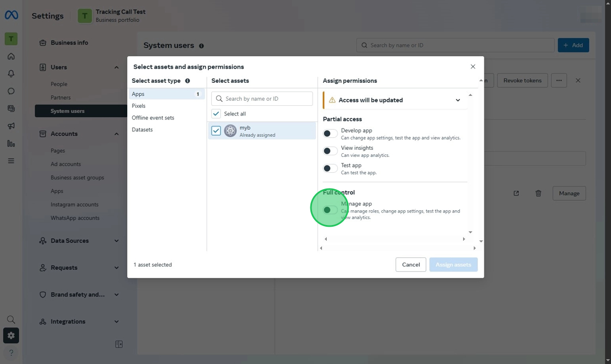611x364 pixels.
Task: Enable the Test app toggle
Action: (330, 168)
